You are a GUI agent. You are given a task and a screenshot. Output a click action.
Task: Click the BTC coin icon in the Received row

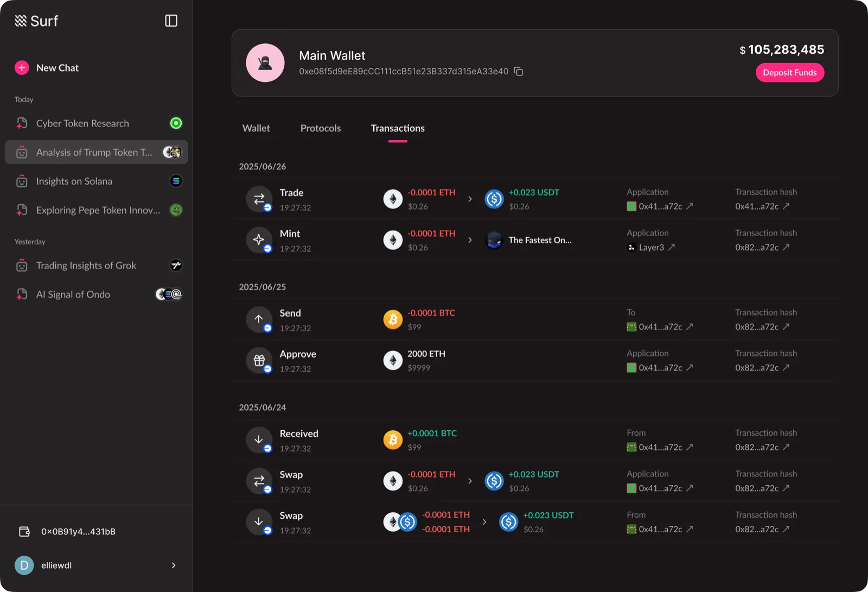(393, 440)
